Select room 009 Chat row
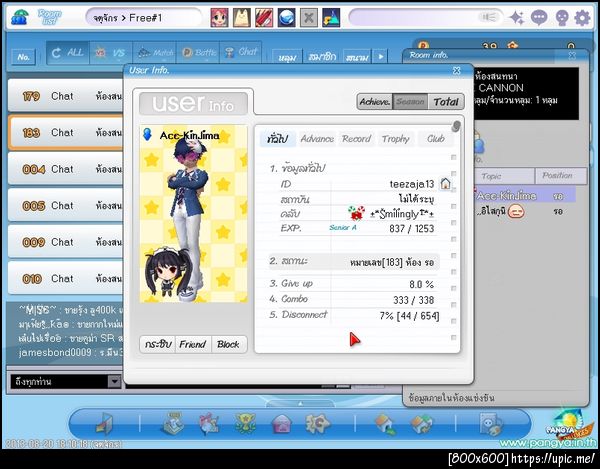This screenshot has height=469, width=600. [x=65, y=242]
